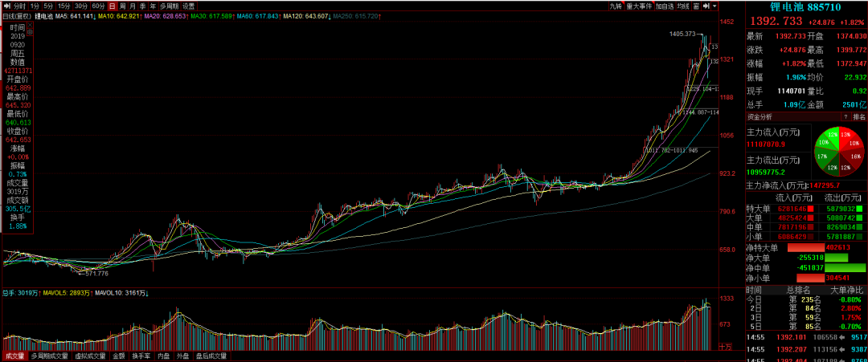Click the collapse arrow icon at top-left
Viewport: 868px width, 362px height.
[x=6, y=6]
